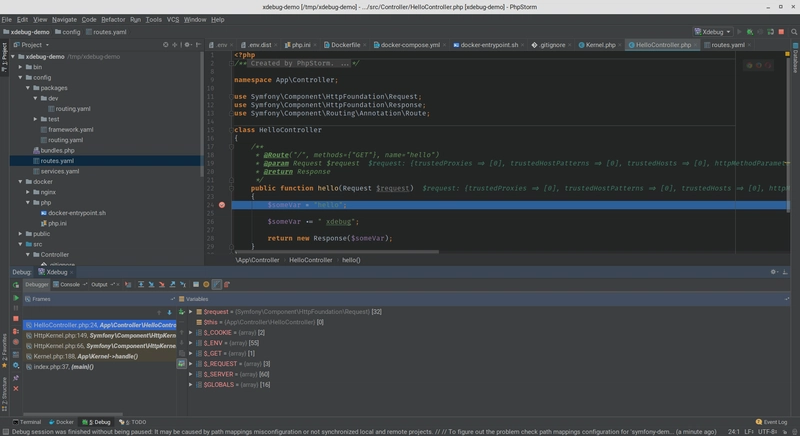
Task: Expand the $request variable node
Action: pos(191,312)
